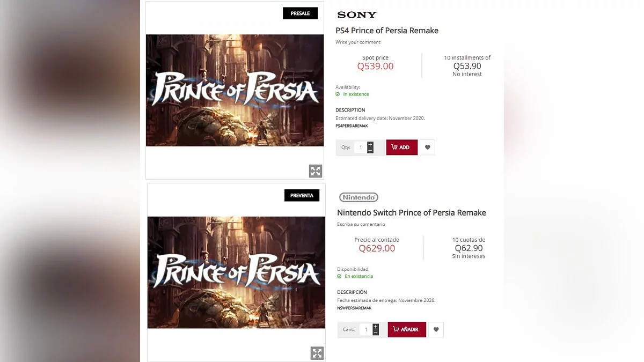This screenshot has width=644, height=362.
Task: Click the PS4 Qty input field
Action: click(x=360, y=147)
